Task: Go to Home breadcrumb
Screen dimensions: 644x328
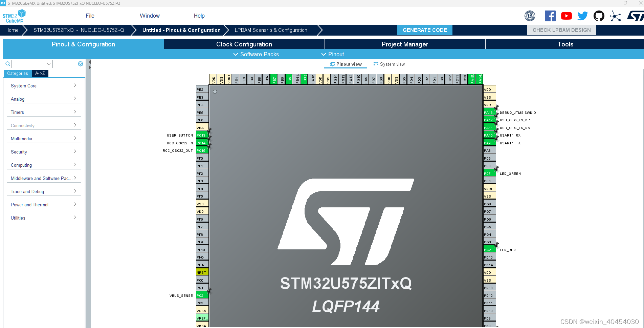Action: coord(12,30)
